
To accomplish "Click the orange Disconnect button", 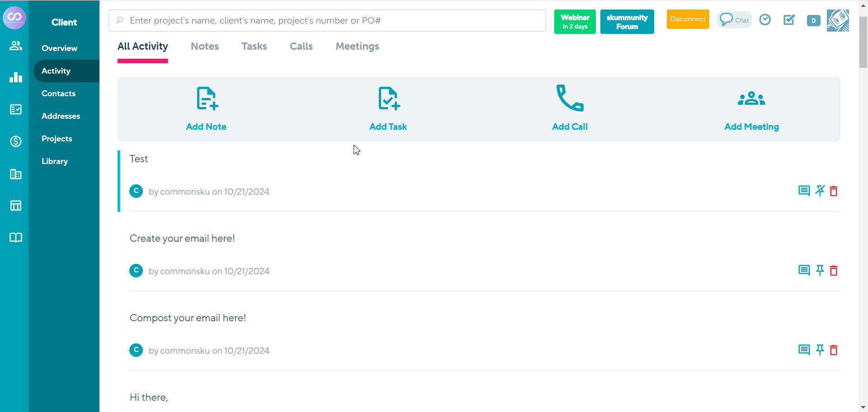I will point(688,19).
